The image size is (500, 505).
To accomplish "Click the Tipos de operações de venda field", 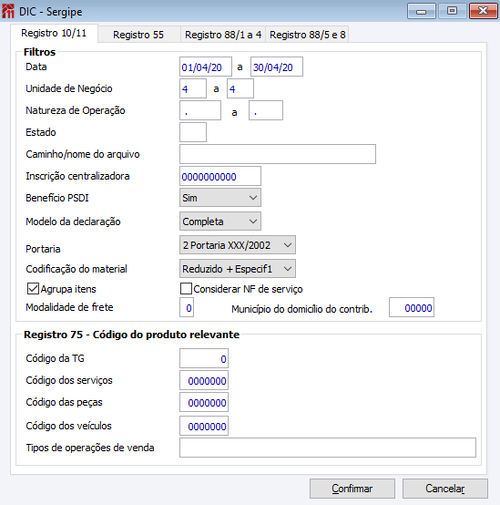I will click(x=328, y=448).
